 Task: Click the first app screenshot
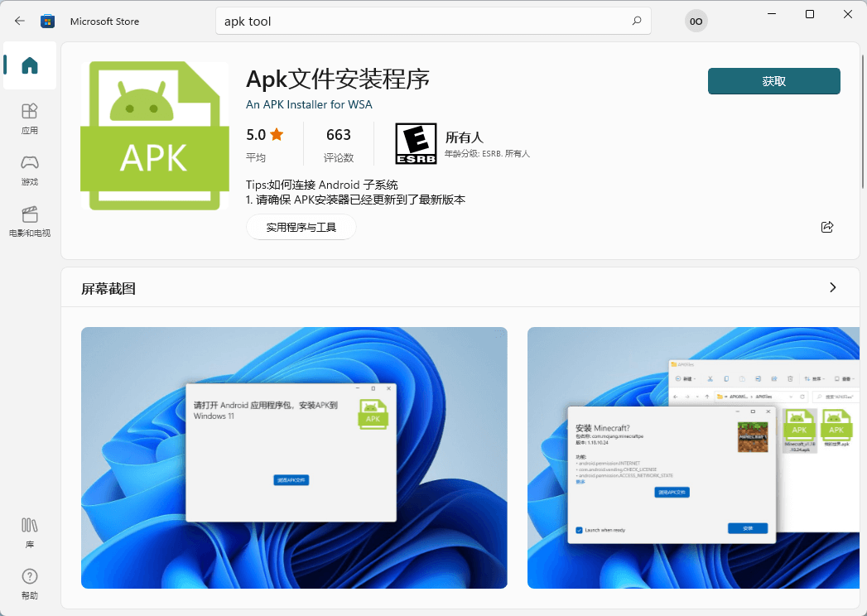(293, 457)
